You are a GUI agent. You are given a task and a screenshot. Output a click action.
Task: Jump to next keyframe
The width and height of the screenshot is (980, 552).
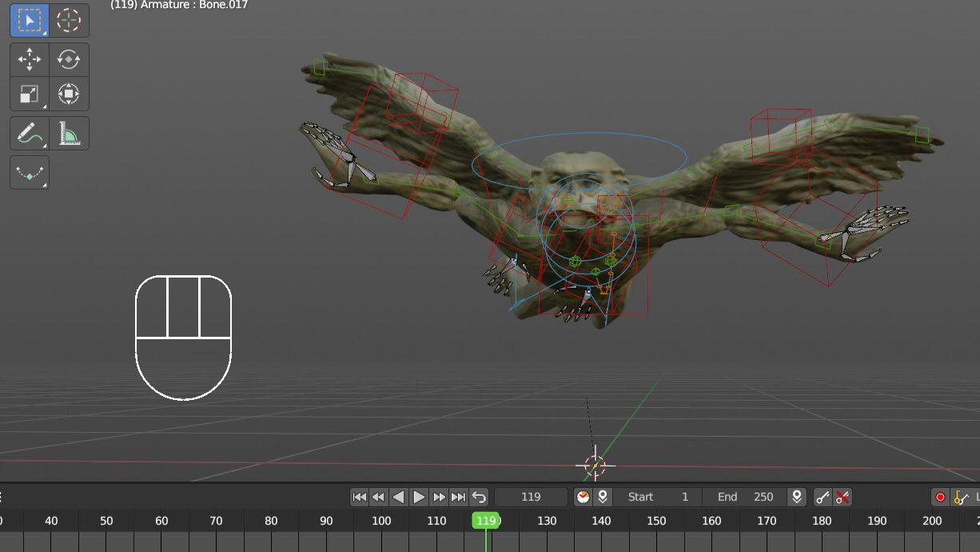tap(439, 497)
